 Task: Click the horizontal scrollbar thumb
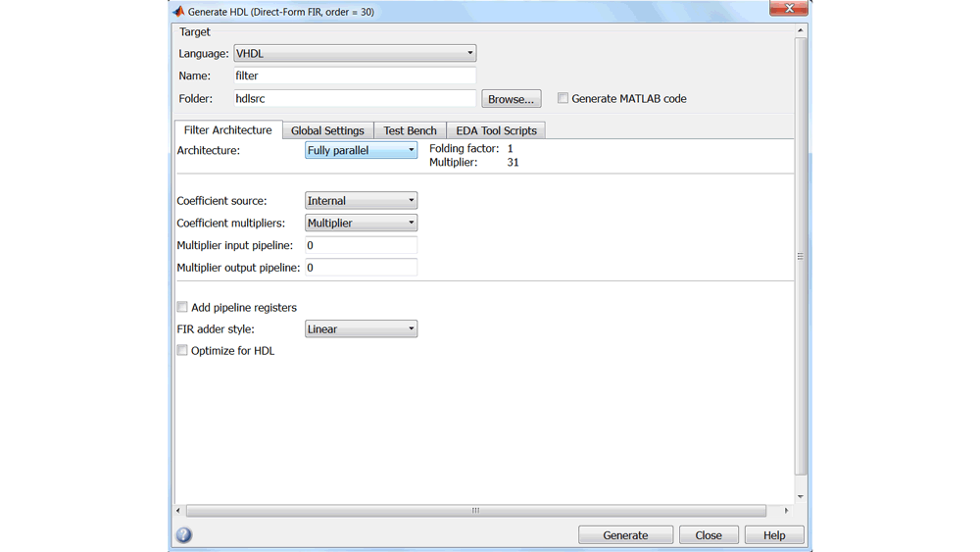point(476,511)
